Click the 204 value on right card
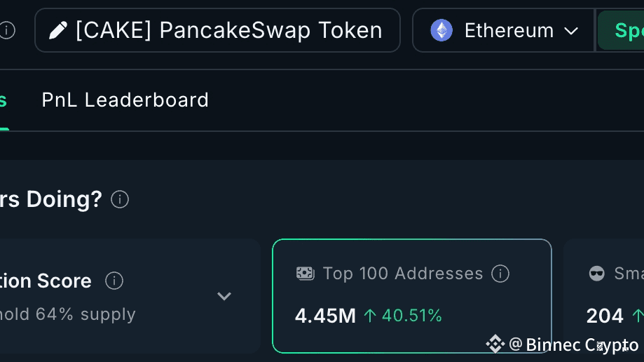Viewport: 644px width, 362px height. pos(605,316)
